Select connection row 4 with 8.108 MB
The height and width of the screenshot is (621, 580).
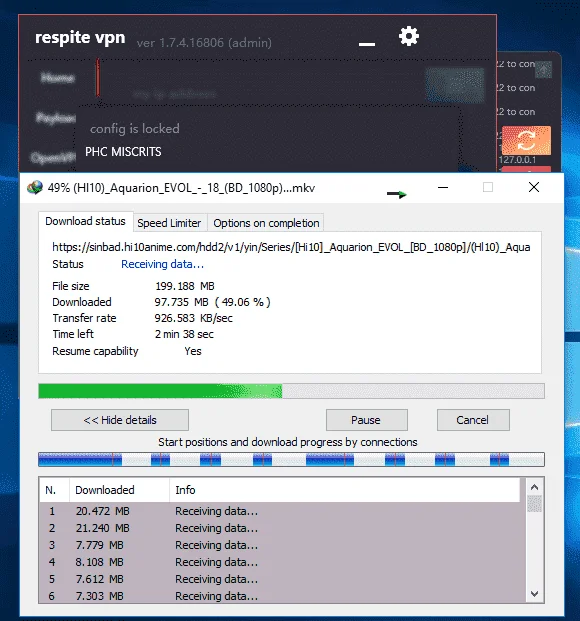click(x=282, y=562)
